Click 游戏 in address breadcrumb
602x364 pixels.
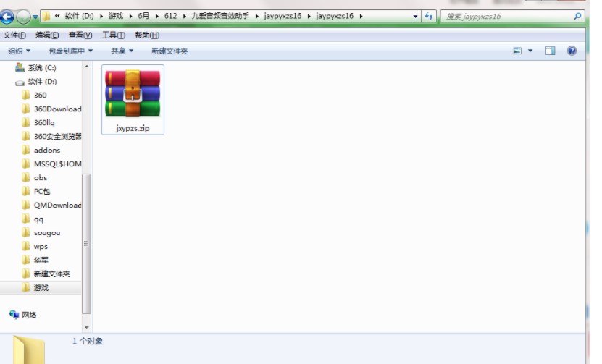[116, 16]
